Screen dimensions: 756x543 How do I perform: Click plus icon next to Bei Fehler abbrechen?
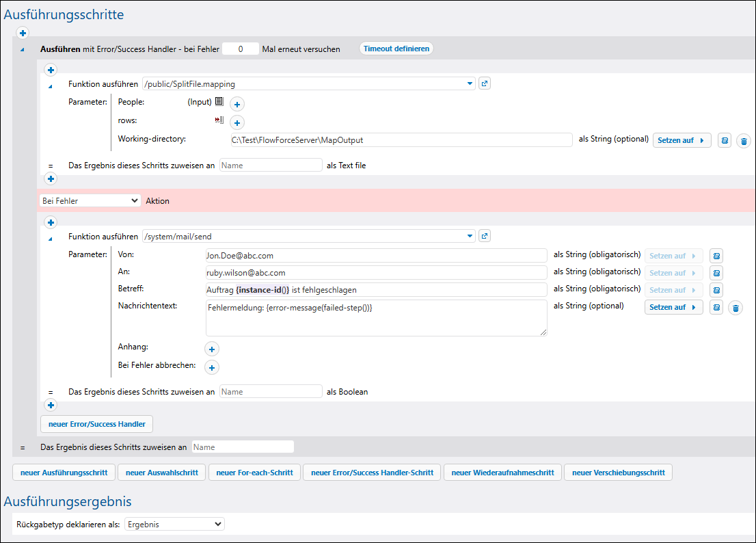pyautogui.click(x=212, y=367)
